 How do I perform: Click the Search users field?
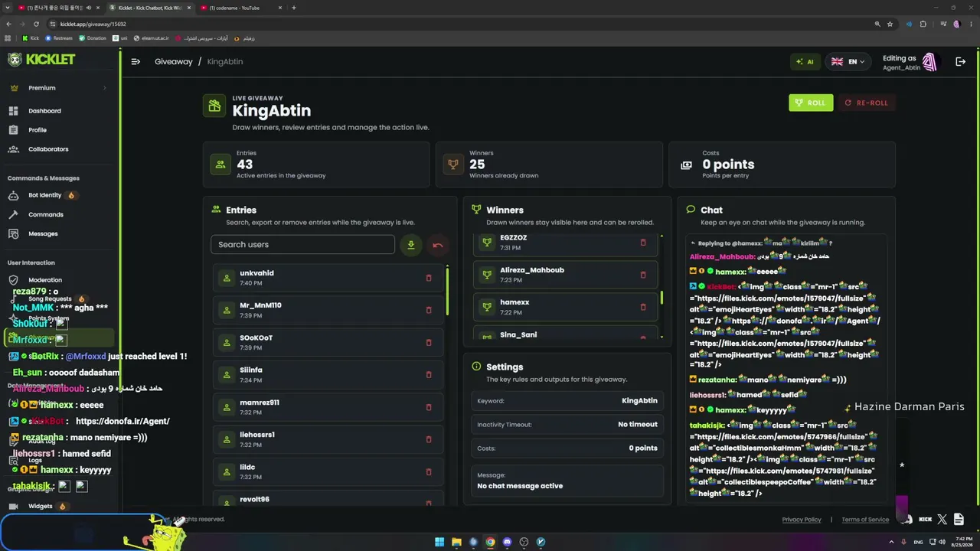click(x=302, y=245)
